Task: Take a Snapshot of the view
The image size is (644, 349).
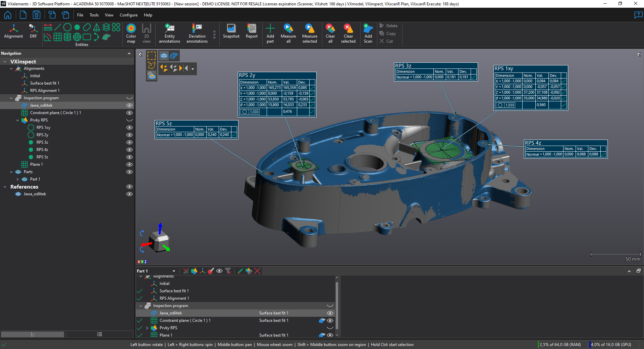Action: (x=231, y=32)
